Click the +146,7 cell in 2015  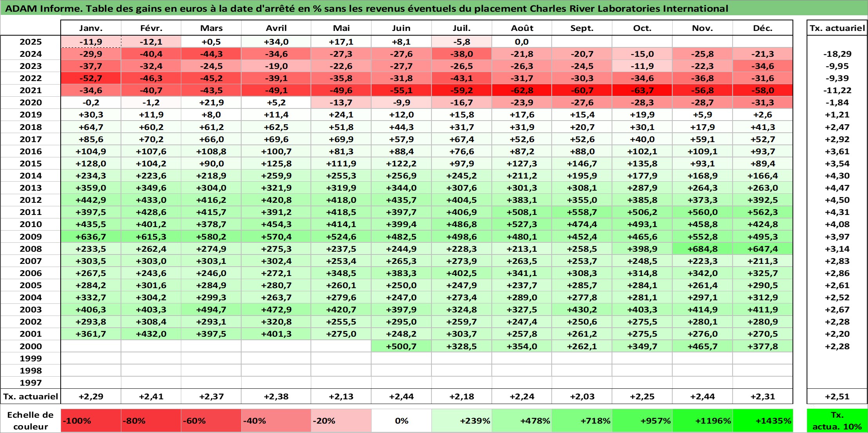(582, 164)
